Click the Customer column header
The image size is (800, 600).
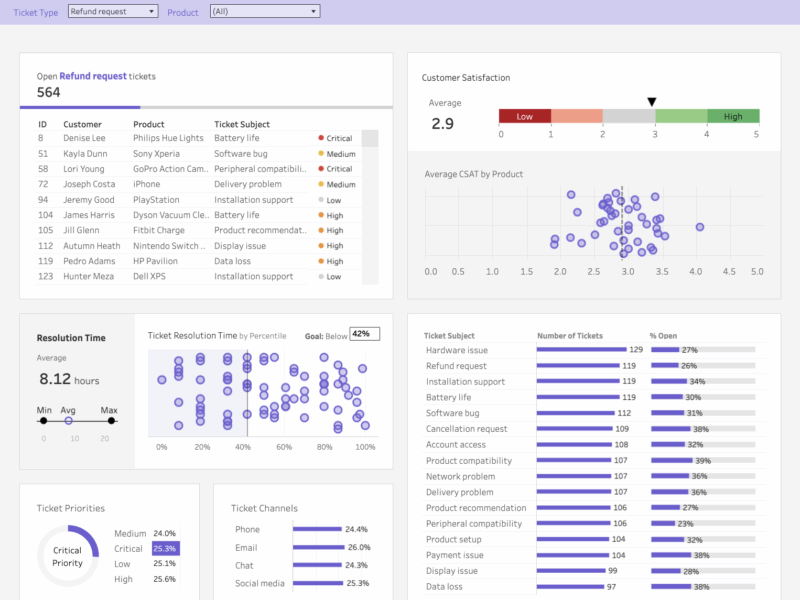tap(83, 124)
